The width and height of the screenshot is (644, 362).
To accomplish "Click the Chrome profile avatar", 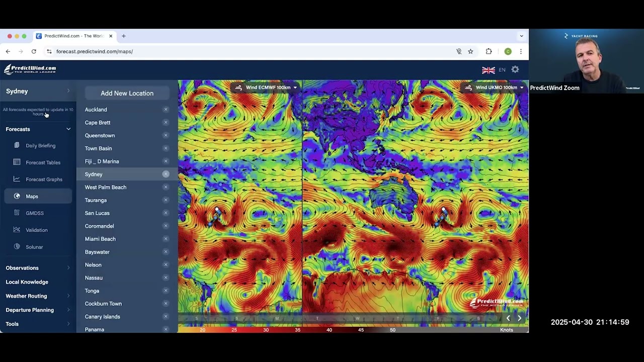I will [508, 51].
